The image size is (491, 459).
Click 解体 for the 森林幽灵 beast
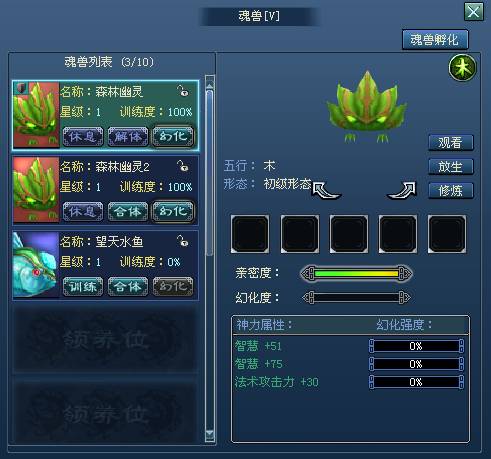(x=128, y=136)
